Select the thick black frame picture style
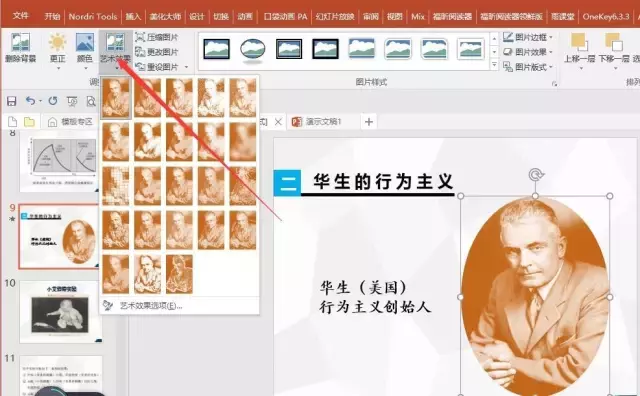The image size is (640, 396). pos(325,49)
